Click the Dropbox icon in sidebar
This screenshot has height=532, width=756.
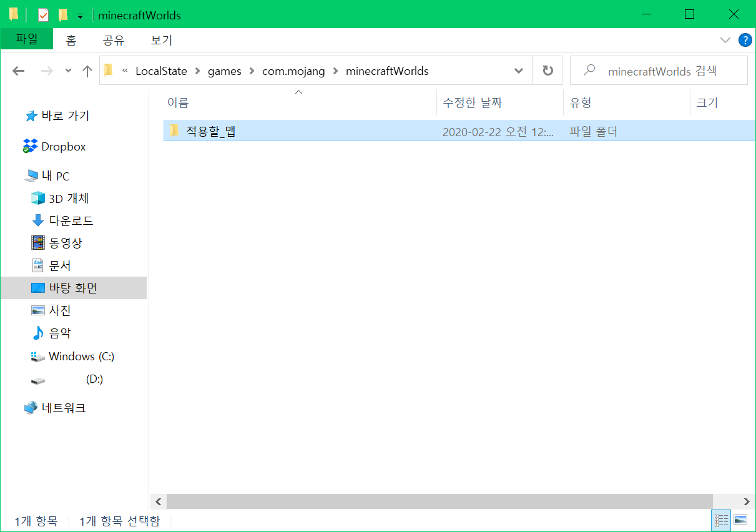31,146
